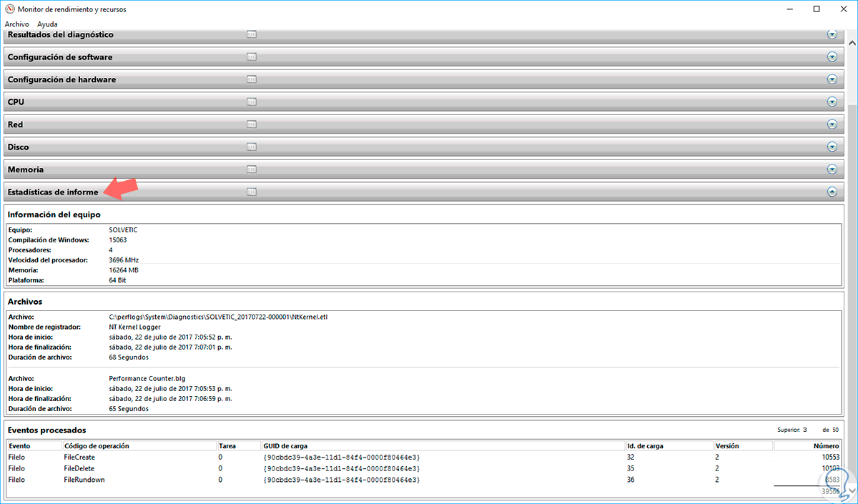
Task: Open the Ayuda menu
Action: click(47, 24)
